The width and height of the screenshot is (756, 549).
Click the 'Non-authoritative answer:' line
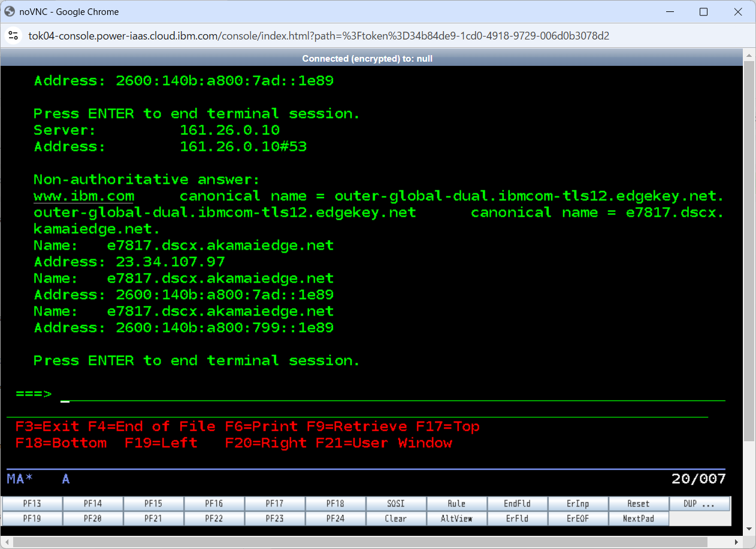point(147,180)
